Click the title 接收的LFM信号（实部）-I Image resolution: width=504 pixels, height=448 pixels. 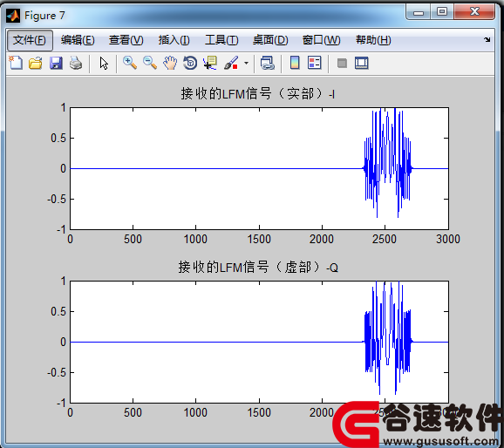(x=258, y=94)
